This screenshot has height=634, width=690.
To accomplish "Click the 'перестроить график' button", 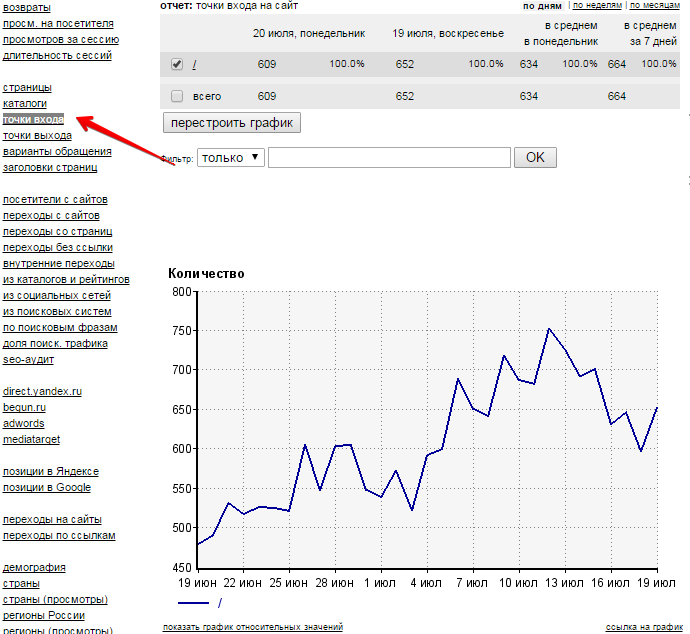I will (x=231, y=123).
